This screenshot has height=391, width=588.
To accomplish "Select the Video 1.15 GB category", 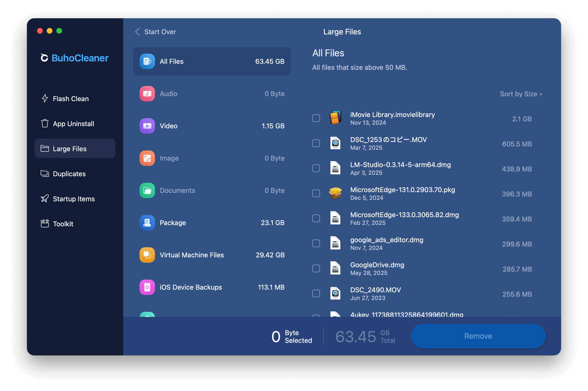I will 212,126.
